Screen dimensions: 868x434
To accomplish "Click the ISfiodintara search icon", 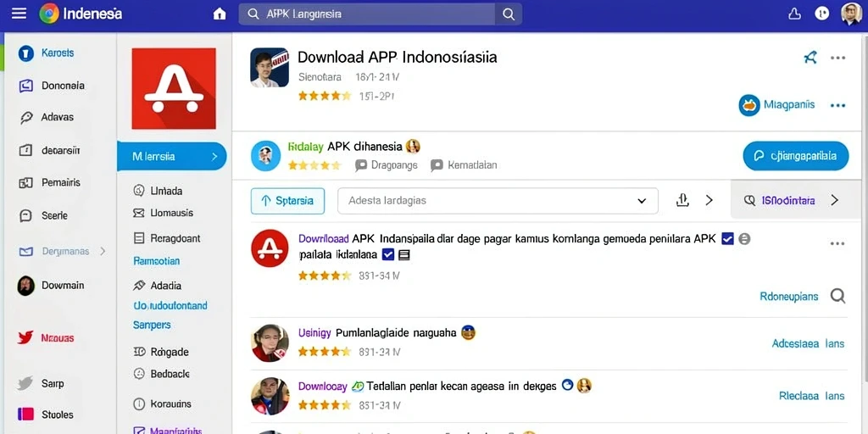I will click(749, 200).
